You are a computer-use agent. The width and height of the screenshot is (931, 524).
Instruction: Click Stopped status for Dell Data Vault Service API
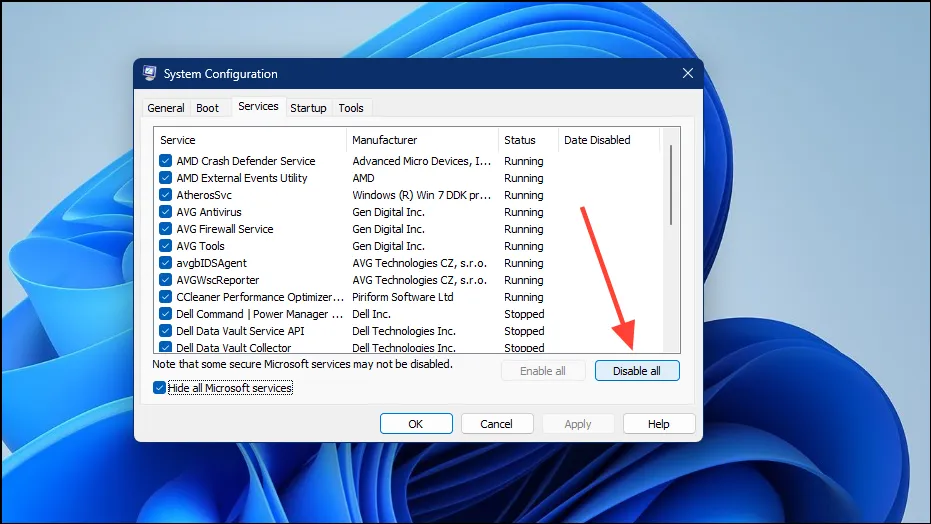tap(524, 331)
